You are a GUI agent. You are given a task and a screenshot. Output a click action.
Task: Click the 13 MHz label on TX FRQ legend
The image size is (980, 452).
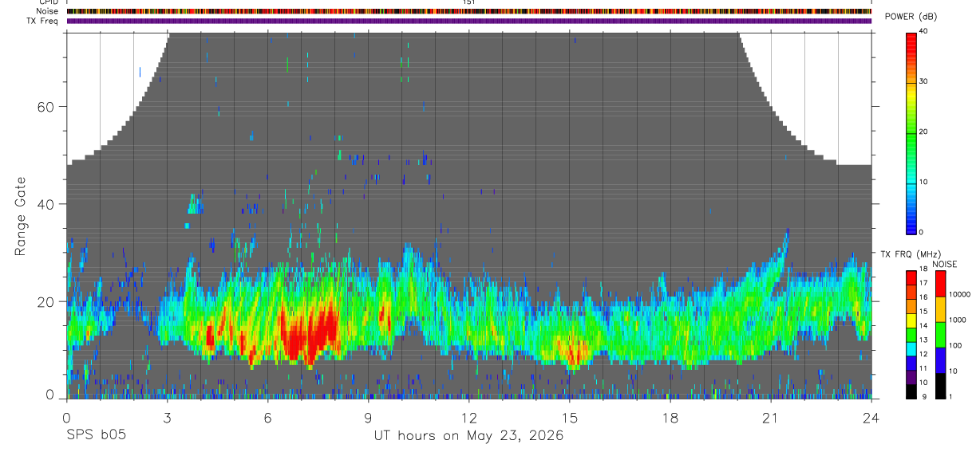point(923,340)
